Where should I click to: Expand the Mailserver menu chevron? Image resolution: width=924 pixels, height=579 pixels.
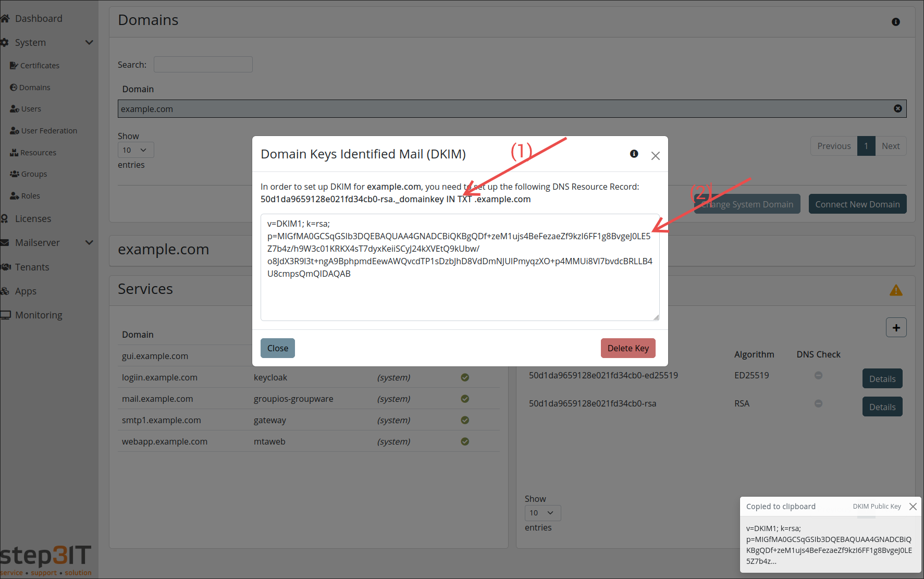[x=89, y=243]
